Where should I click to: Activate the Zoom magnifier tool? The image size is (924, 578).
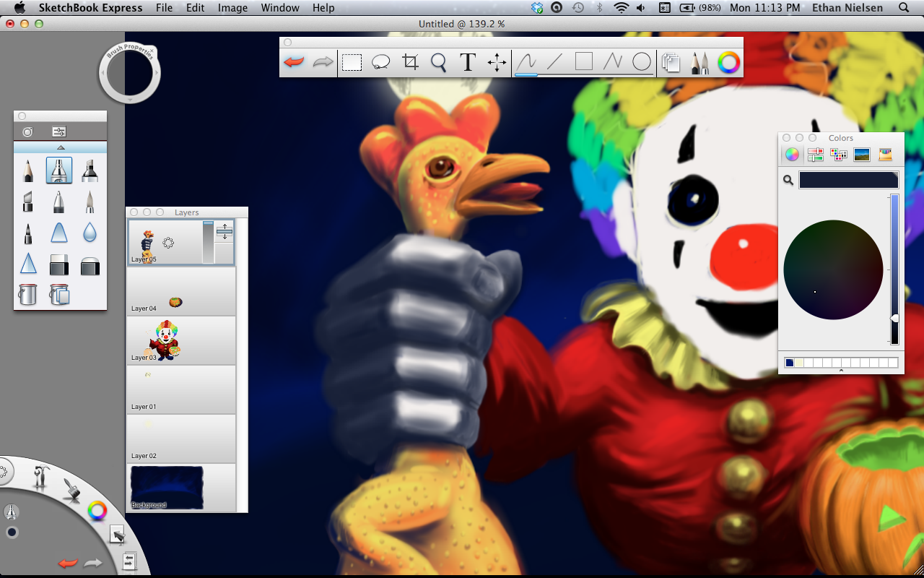439,63
